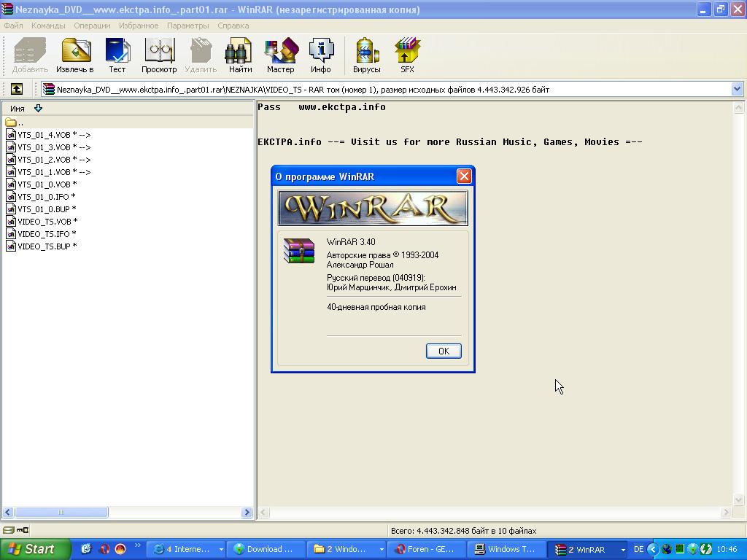This screenshot has height=560, width=747.
Task: Click the first quick launch icon beside Start
Action: [86, 549]
